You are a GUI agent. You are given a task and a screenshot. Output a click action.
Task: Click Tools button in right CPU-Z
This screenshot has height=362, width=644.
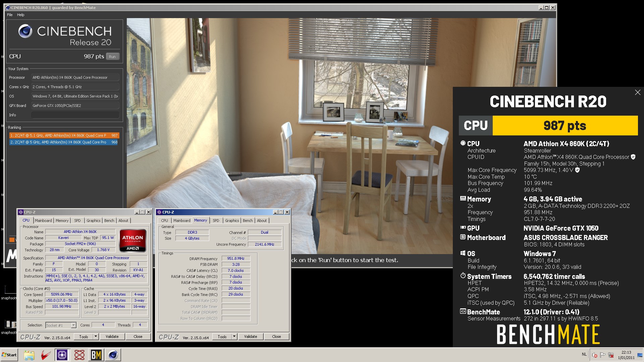(x=222, y=337)
